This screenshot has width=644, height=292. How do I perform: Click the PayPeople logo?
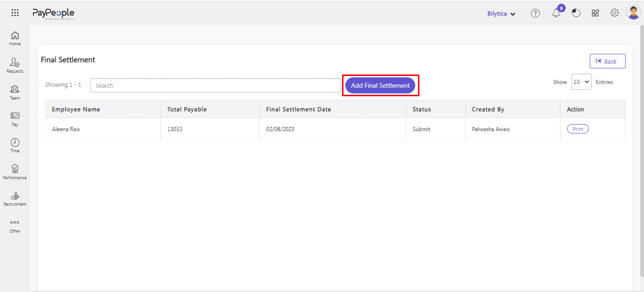tap(53, 14)
